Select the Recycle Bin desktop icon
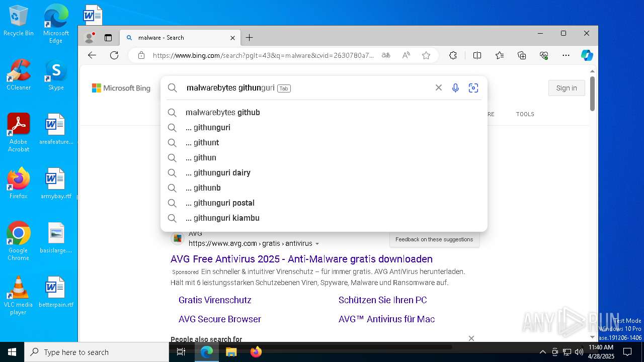This screenshot has width=644, height=362. pyautogui.click(x=19, y=21)
